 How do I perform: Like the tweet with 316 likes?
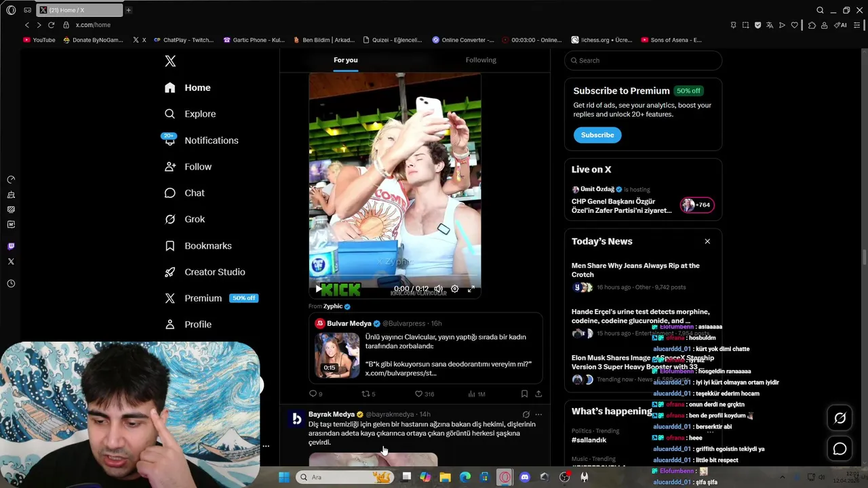424,394
